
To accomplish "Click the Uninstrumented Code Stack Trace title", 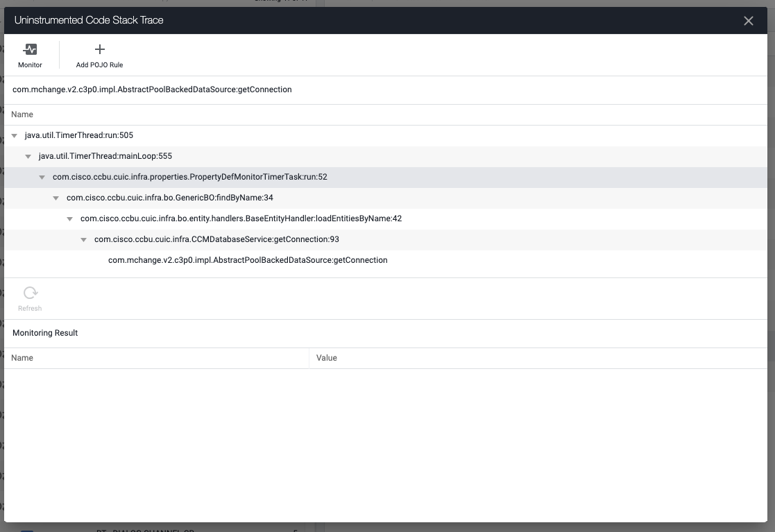I will pyautogui.click(x=89, y=20).
